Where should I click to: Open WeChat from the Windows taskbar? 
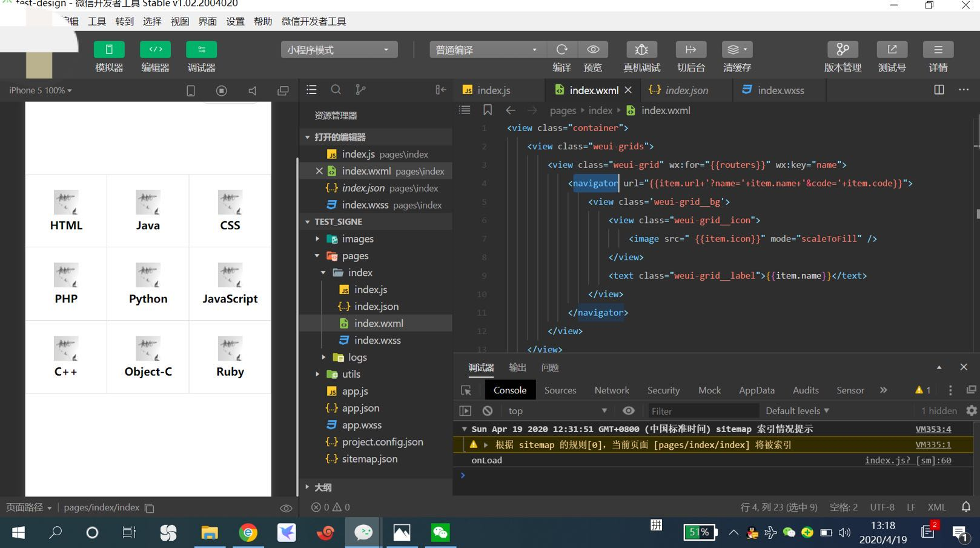440,533
